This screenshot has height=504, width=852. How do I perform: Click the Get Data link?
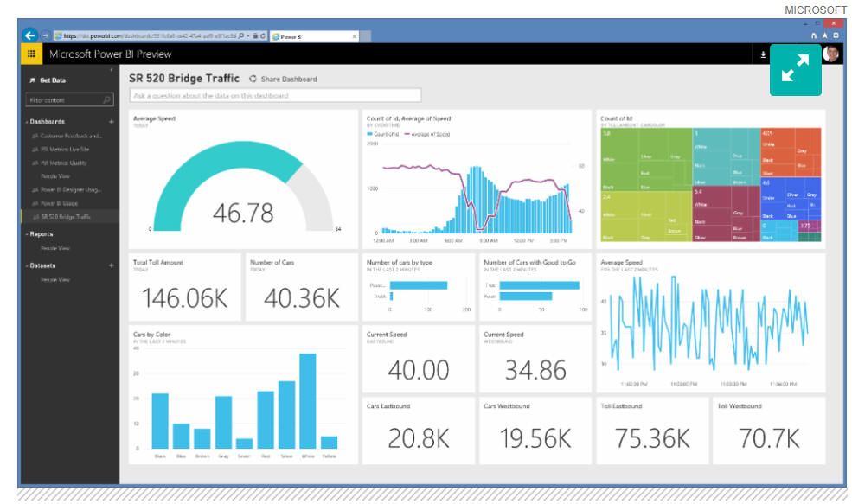point(52,80)
